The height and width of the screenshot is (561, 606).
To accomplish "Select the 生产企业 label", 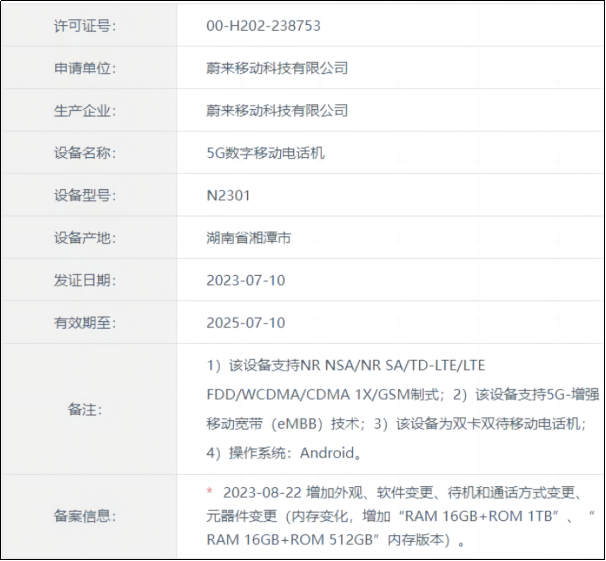I will (85, 110).
